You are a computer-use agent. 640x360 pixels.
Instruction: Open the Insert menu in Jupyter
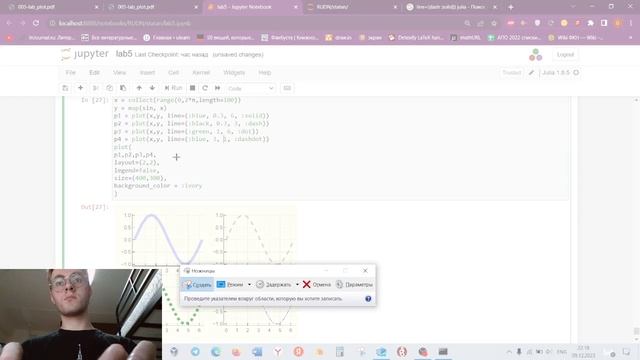(147, 73)
